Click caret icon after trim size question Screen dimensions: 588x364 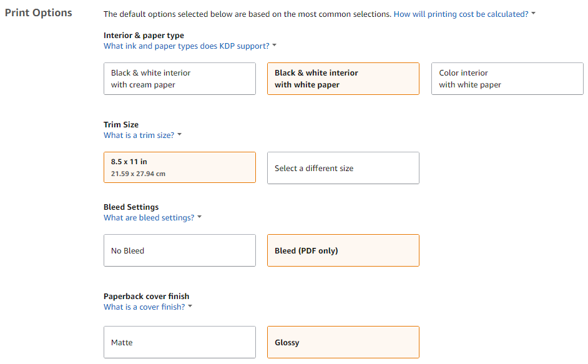tap(179, 135)
